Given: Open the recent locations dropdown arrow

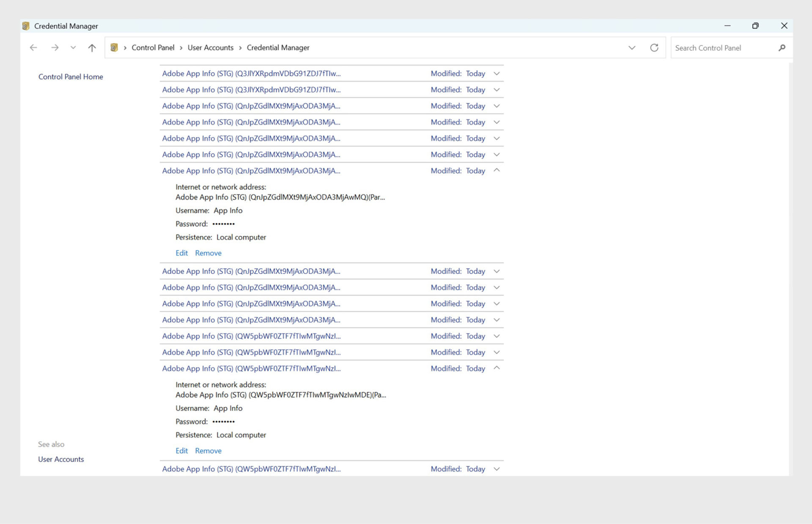Looking at the screenshot, I should tap(73, 48).
